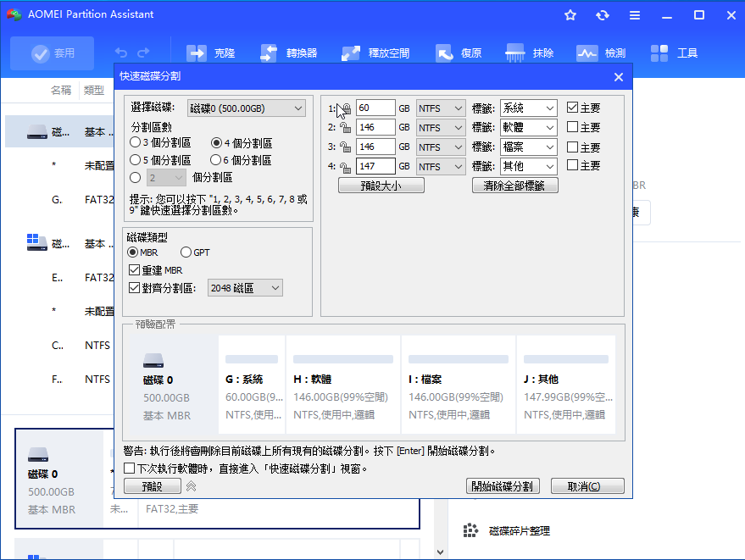Open the 轉換器 converter tool
The width and height of the screenshot is (745, 560).
click(289, 53)
